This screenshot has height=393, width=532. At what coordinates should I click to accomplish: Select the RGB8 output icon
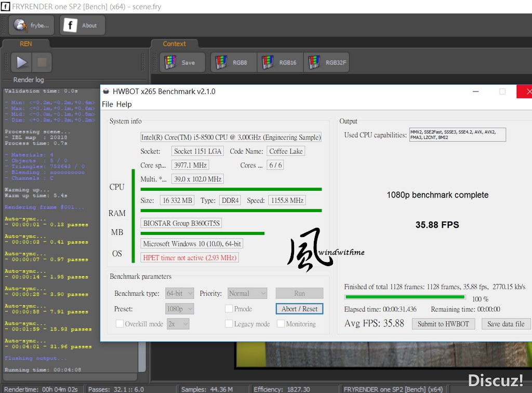point(221,62)
